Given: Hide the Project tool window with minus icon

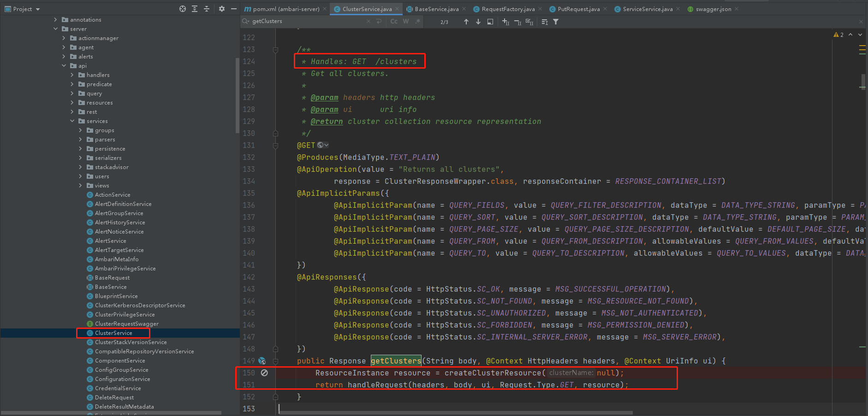Looking at the screenshot, I should click(x=234, y=9).
